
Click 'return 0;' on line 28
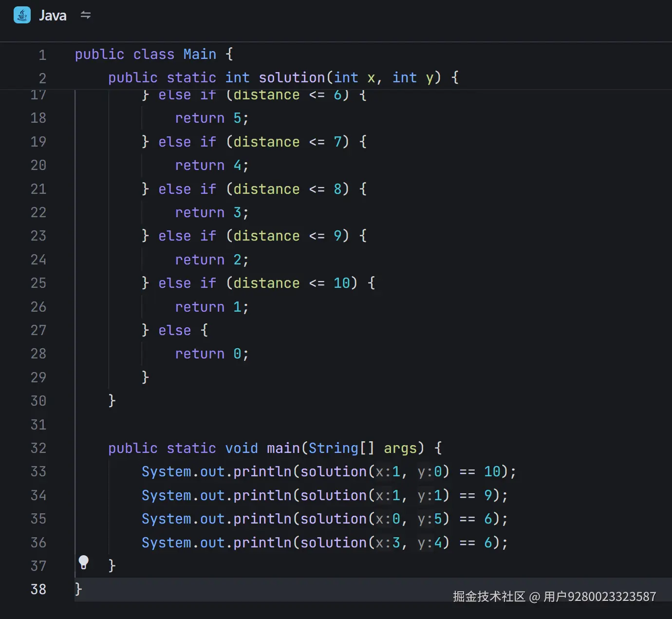(212, 354)
